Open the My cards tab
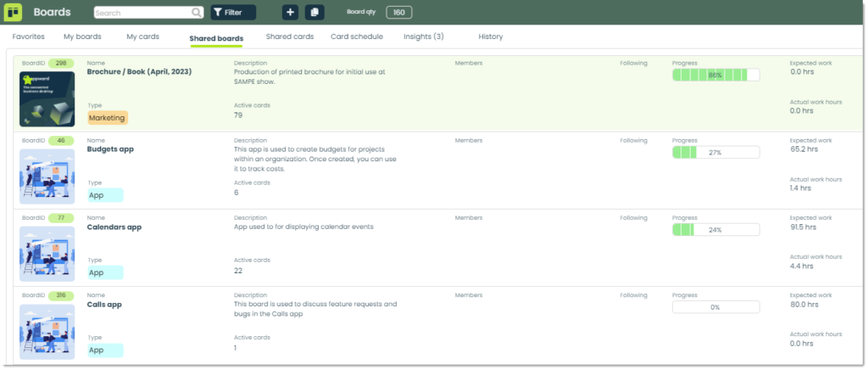 pos(142,36)
